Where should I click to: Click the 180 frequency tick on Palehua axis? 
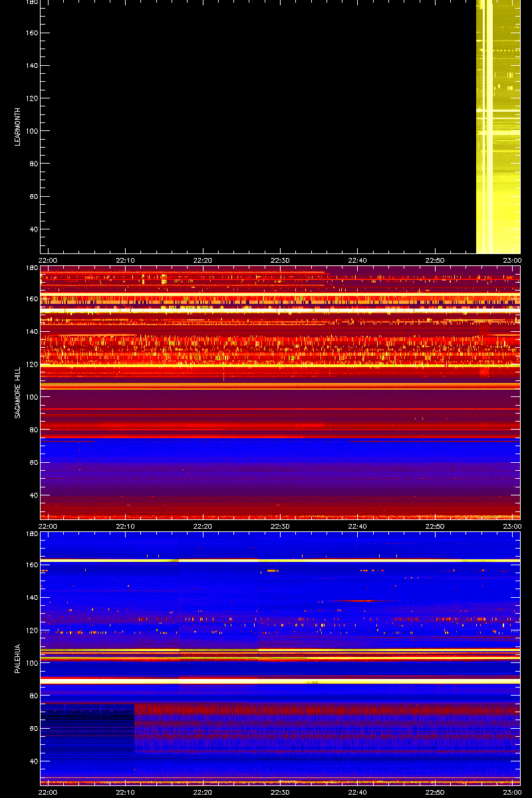(32, 534)
